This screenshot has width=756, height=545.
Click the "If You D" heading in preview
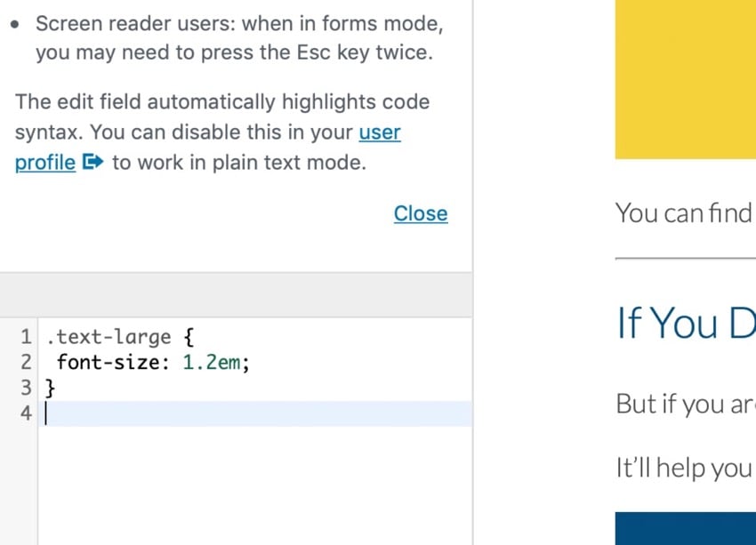[685, 324]
